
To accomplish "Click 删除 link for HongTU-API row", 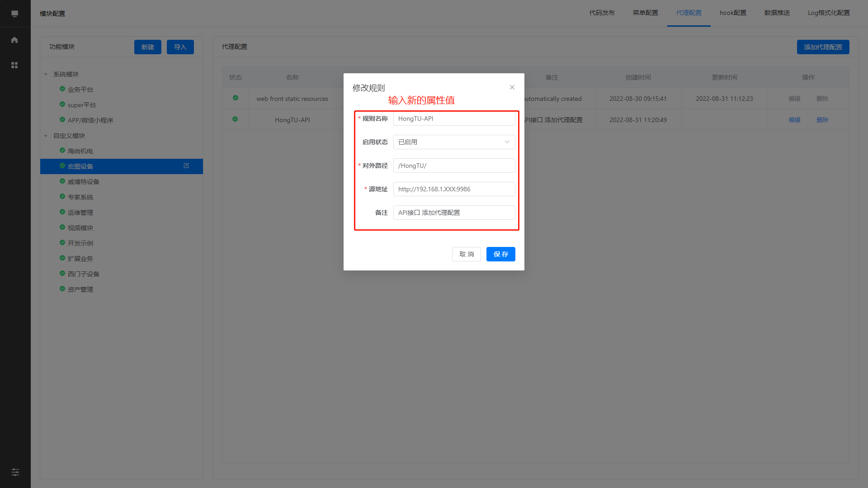I will click(x=822, y=120).
